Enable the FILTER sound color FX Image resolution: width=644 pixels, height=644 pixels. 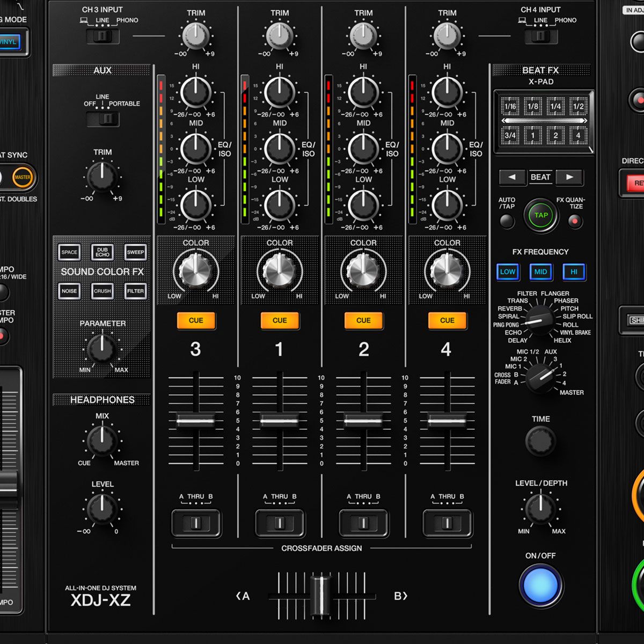coord(135,291)
